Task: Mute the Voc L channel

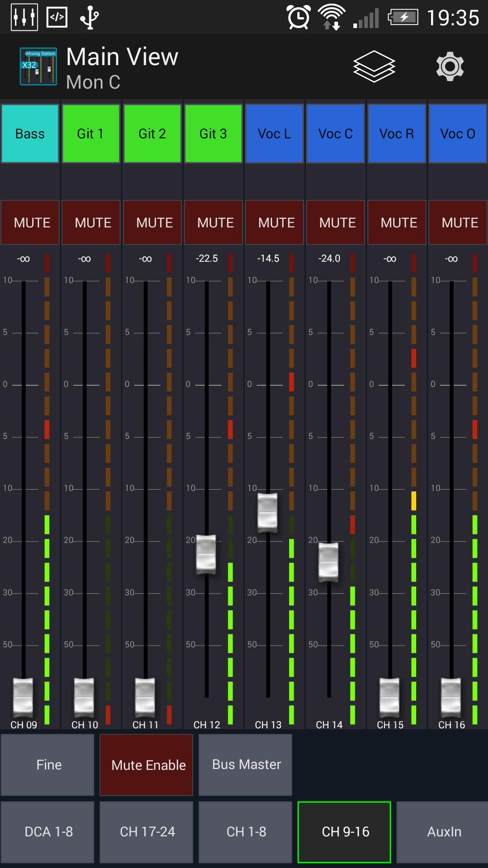Action: [275, 222]
